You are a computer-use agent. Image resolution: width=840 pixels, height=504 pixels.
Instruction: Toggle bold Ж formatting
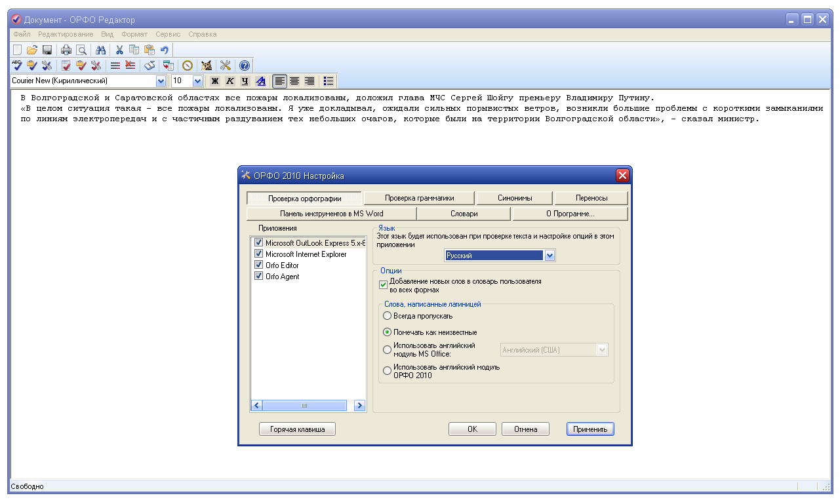point(214,81)
